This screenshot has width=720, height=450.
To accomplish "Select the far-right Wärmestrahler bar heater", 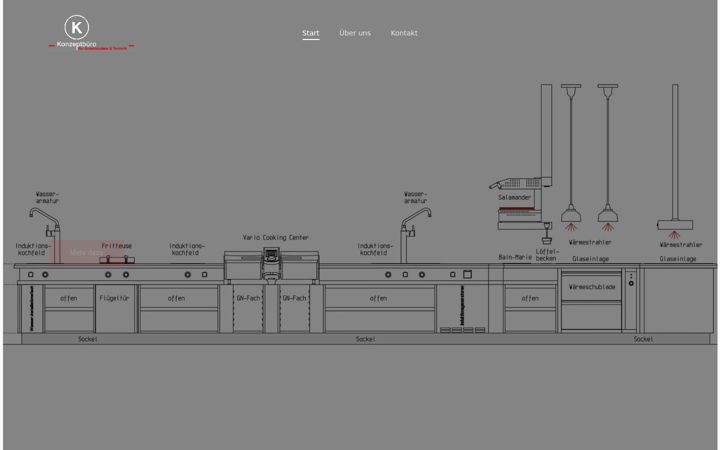I will [x=675, y=158].
